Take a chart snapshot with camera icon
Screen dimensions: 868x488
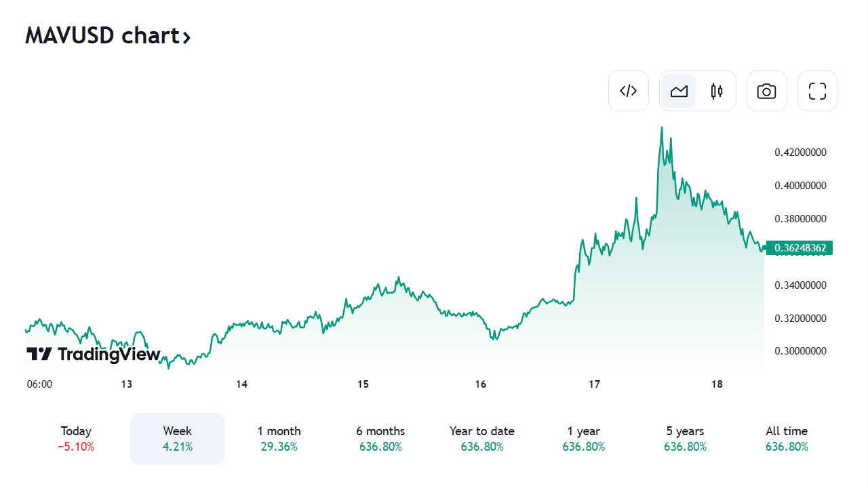(x=767, y=91)
